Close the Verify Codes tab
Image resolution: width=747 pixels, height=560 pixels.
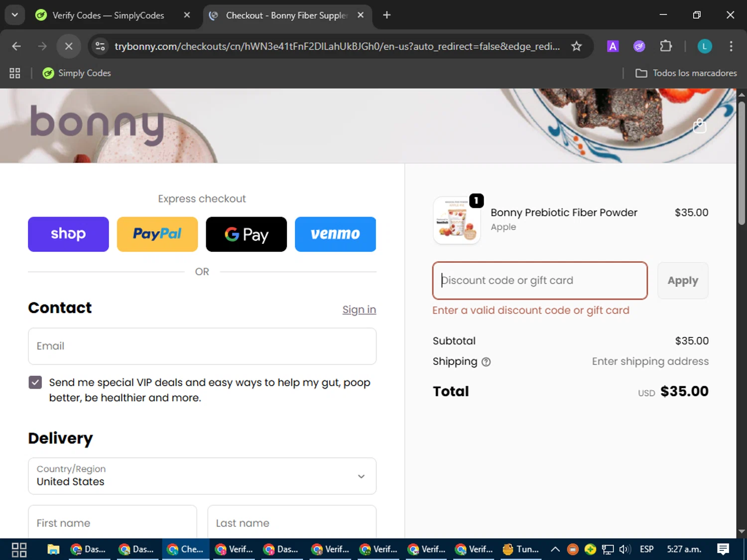point(187,15)
